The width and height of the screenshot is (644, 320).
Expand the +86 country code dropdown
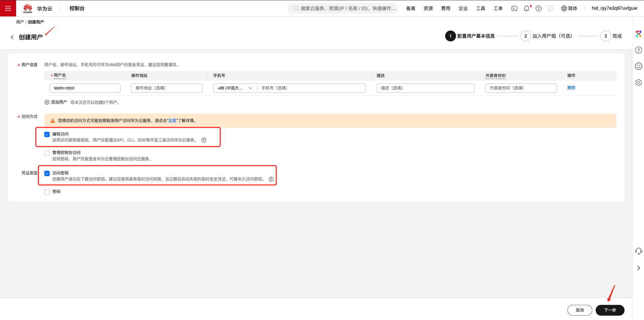pos(235,88)
